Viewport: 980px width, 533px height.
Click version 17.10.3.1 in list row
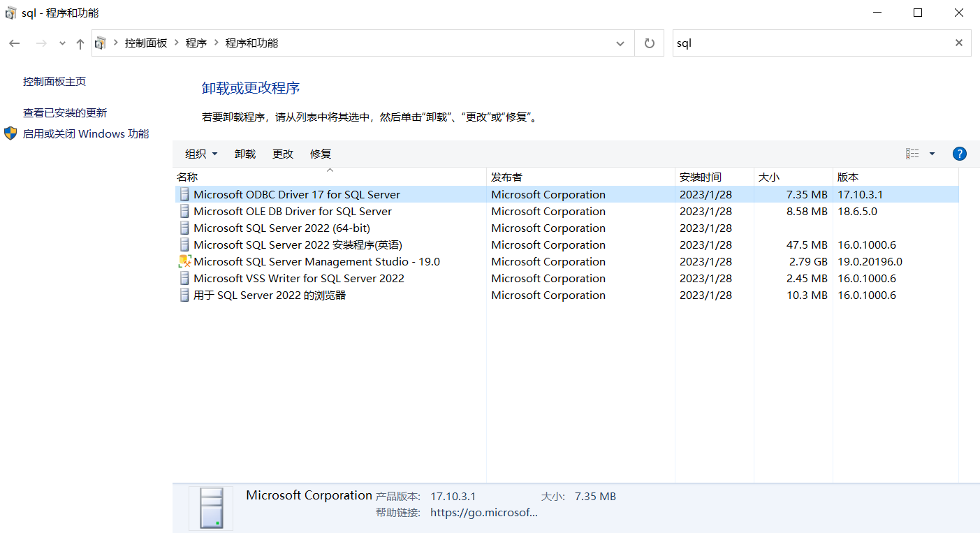point(860,194)
